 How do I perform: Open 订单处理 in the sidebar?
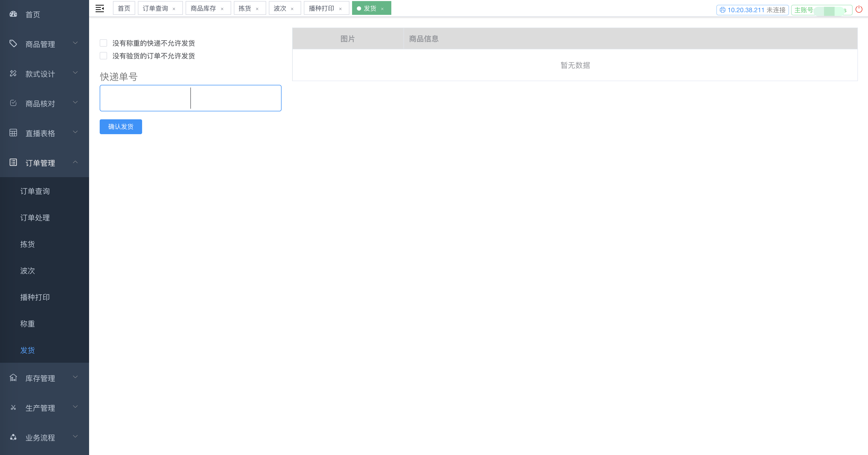(35, 218)
